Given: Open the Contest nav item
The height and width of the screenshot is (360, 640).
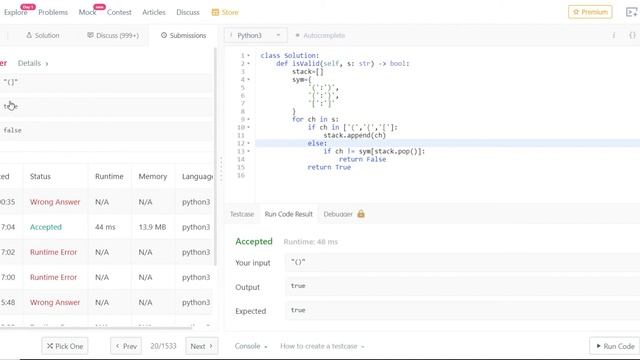Looking at the screenshot, I should point(119,12).
